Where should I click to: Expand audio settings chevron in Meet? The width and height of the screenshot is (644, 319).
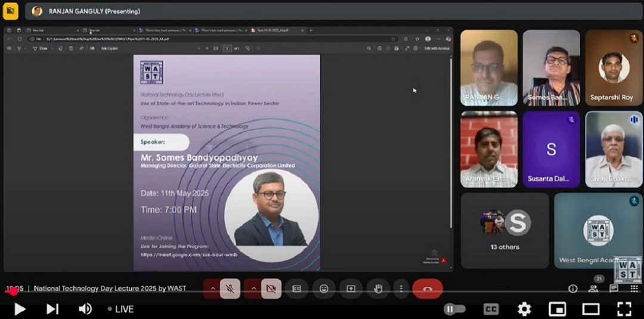[212, 289]
